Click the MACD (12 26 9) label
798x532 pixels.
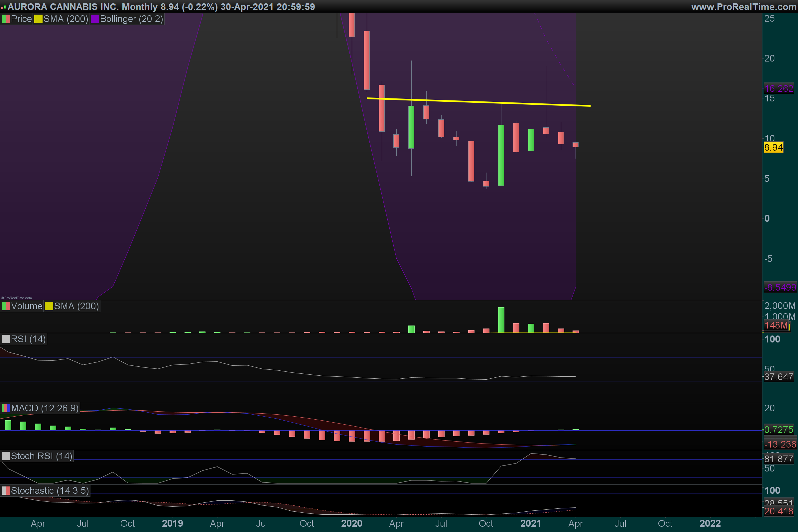tap(45, 408)
